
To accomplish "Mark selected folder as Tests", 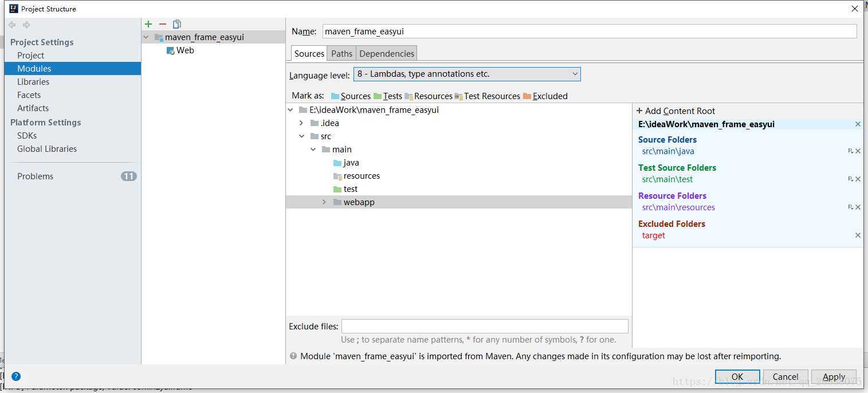I will [x=388, y=96].
